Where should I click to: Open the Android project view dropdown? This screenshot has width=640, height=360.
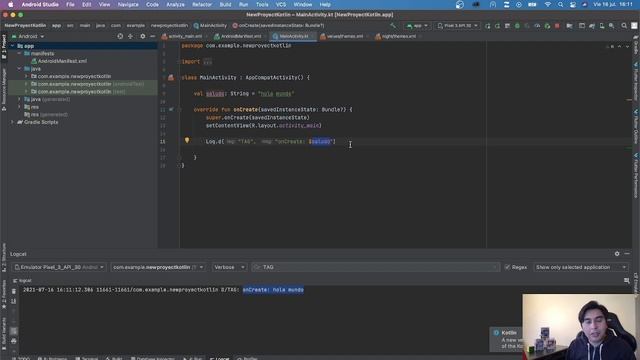28,36
